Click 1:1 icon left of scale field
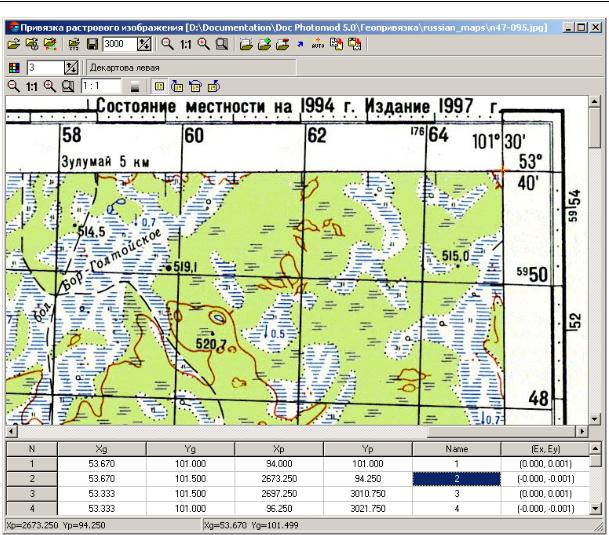Viewport: 609px width, 535px height. (31, 87)
